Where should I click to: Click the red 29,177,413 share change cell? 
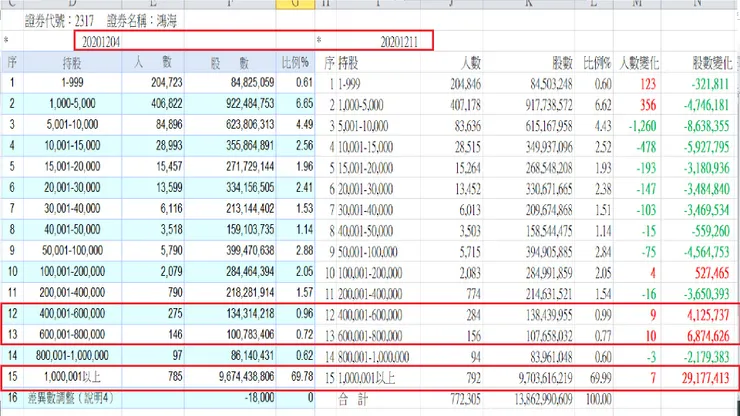tap(706, 378)
